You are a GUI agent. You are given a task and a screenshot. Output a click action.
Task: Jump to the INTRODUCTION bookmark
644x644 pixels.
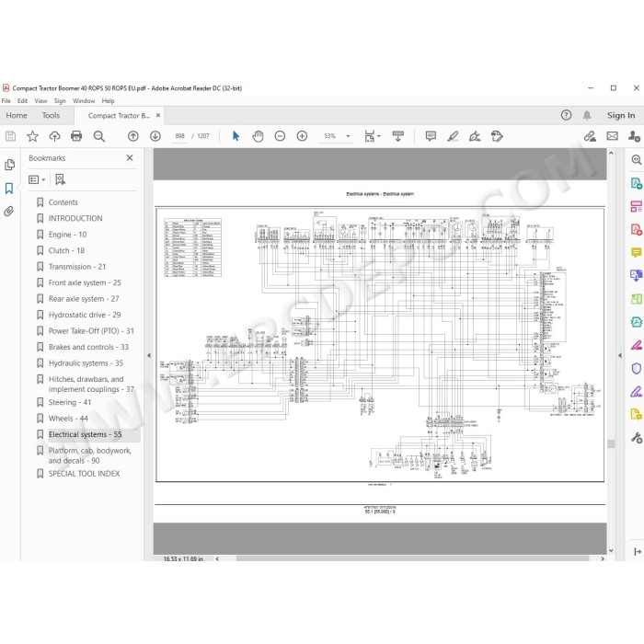click(75, 219)
